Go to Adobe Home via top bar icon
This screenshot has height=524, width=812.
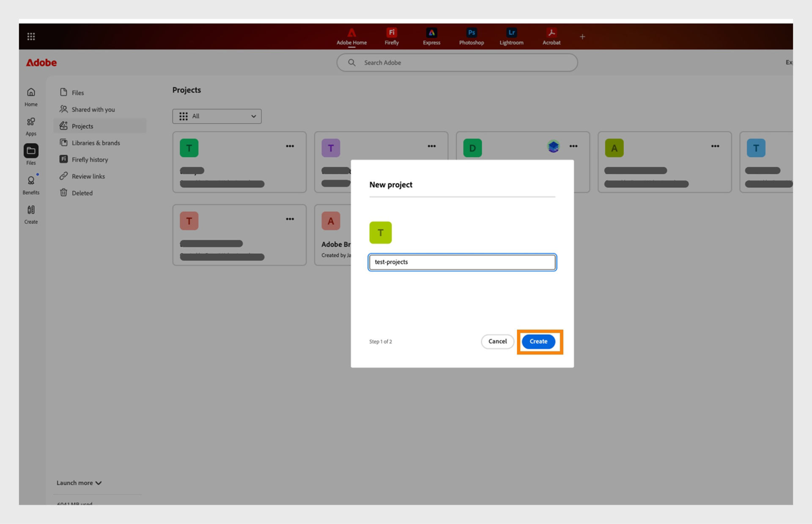click(351, 36)
